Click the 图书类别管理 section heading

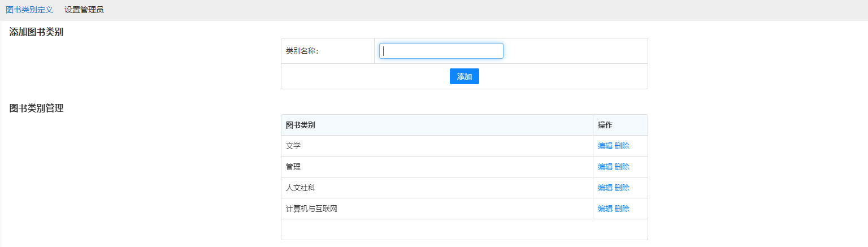(x=36, y=109)
